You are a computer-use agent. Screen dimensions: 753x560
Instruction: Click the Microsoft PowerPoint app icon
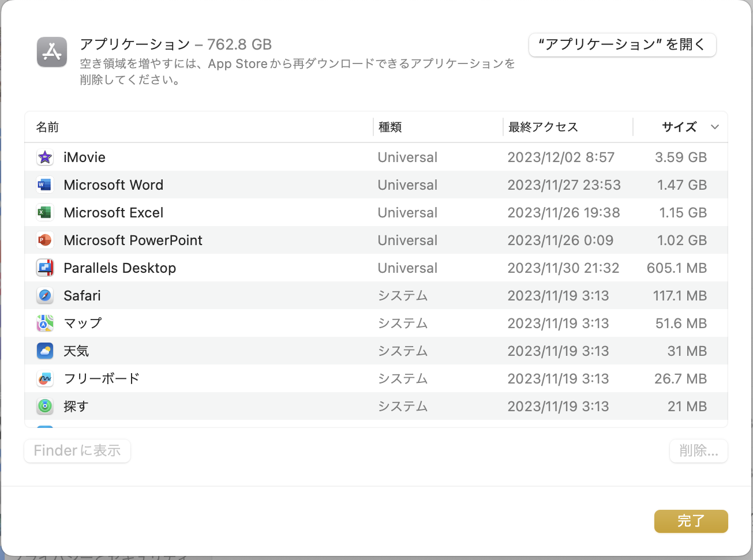pos(45,240)
